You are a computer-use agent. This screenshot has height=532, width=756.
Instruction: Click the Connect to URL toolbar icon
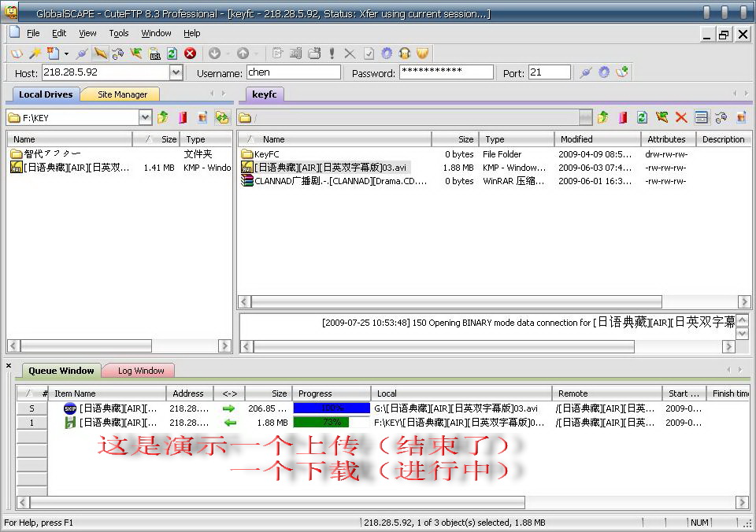coord(155,53)
